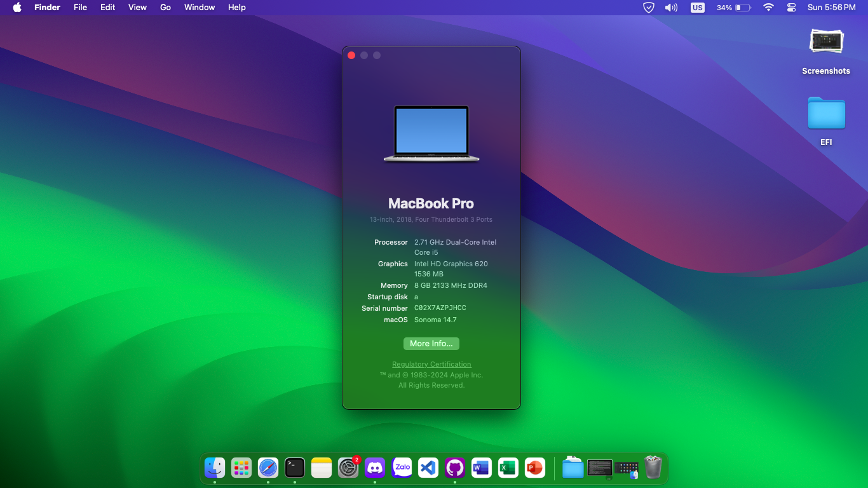
Task: Open the US input source menu
Action: (698, 8)
